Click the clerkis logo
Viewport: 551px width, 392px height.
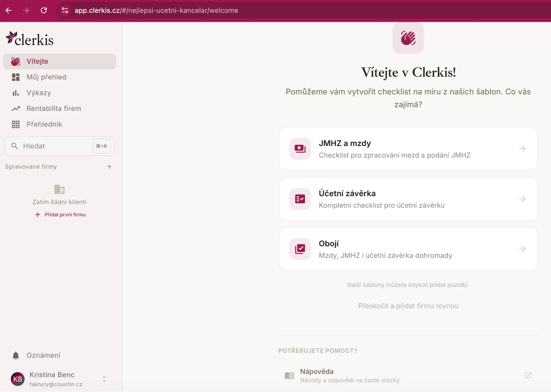pyautogui.click(x=29, y=39)
